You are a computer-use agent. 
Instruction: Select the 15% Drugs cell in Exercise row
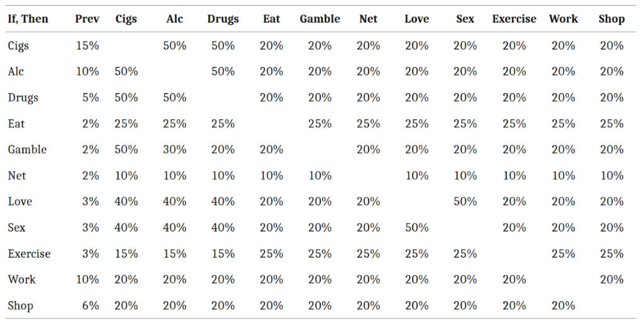(x=223, y=253)
